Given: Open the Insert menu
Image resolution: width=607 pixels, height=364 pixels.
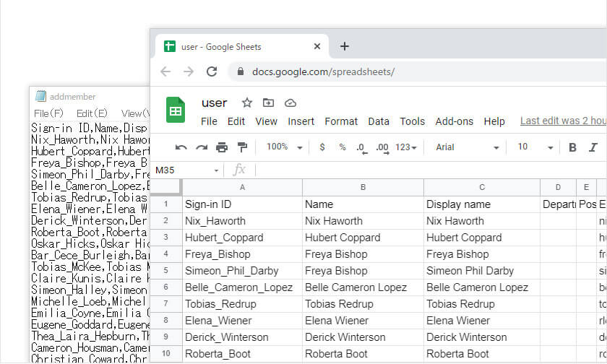Looking at the screenshot, I should [301, 121].
